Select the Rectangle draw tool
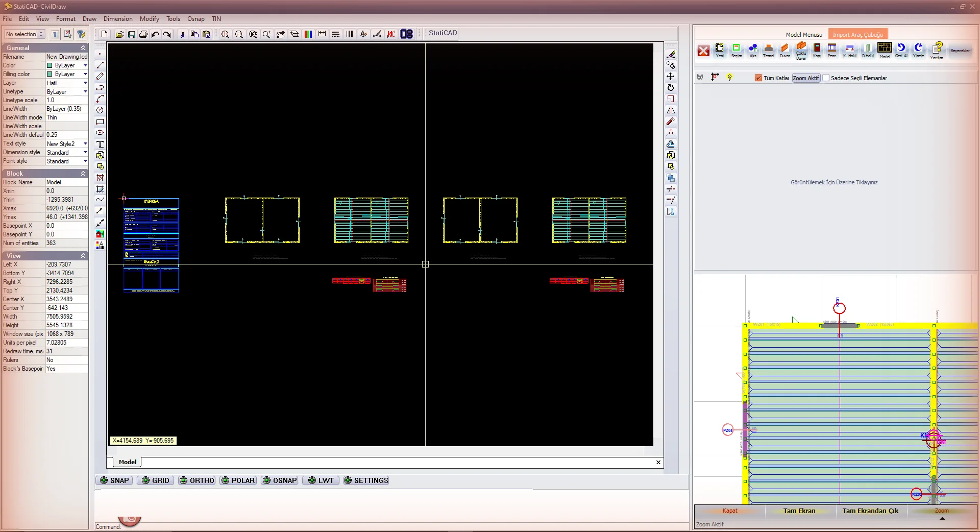 100,122
